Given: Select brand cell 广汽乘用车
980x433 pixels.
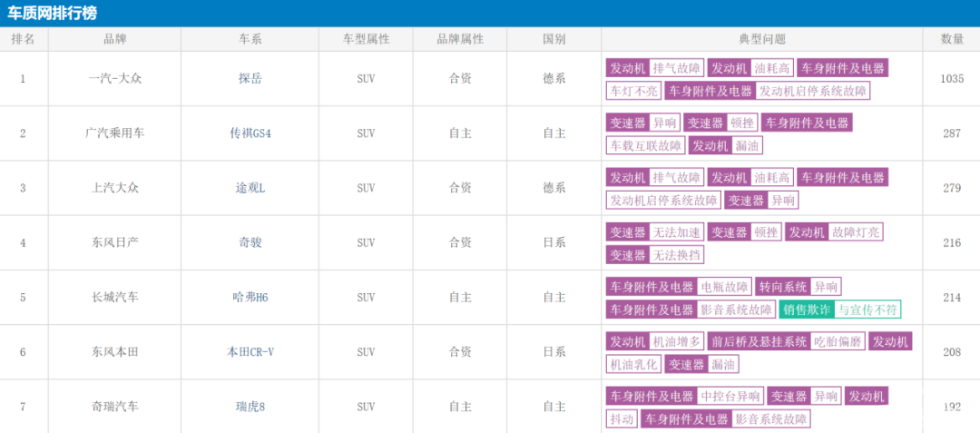Looking at the screenshot, I should tap(114, 133).
